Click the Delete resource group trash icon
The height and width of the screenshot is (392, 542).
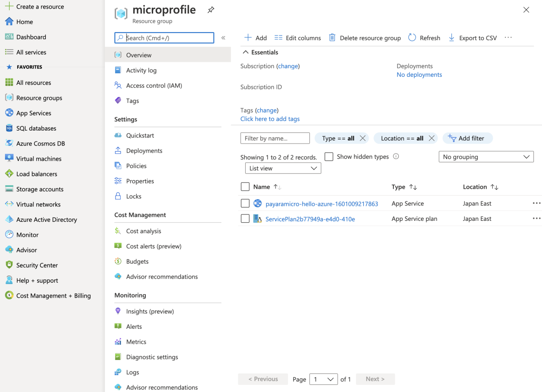[x=332, y=37]
